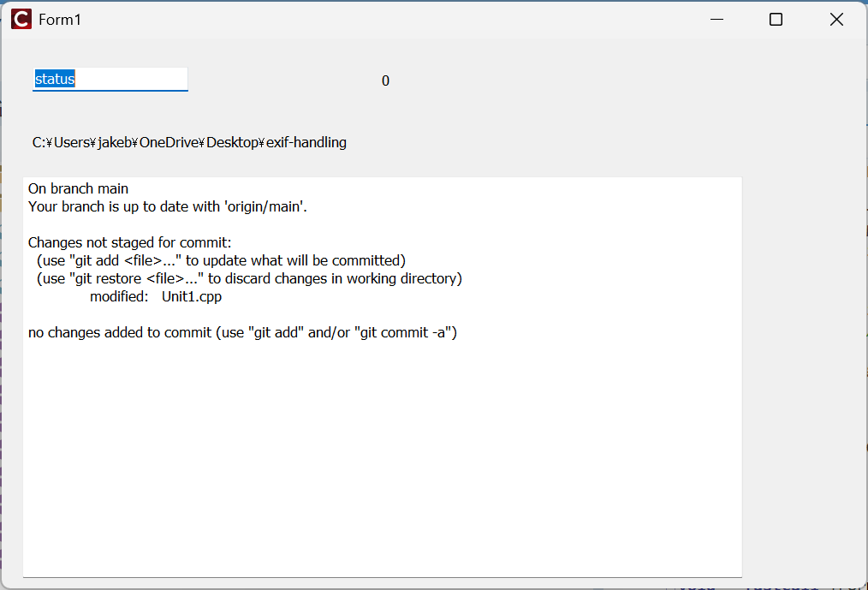
Task: Click "Changes not staged for commit:" line
Action: [x=129, y=243]
